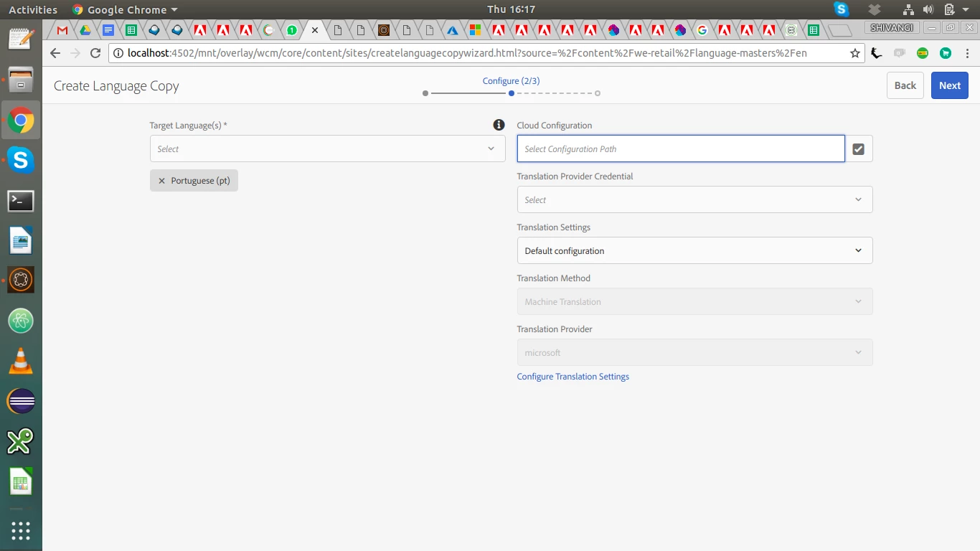Viewport: 980px width, 551px height.
Task: Open the SHIVANGI Chrome profile button
Action: [x=892, y=27]
